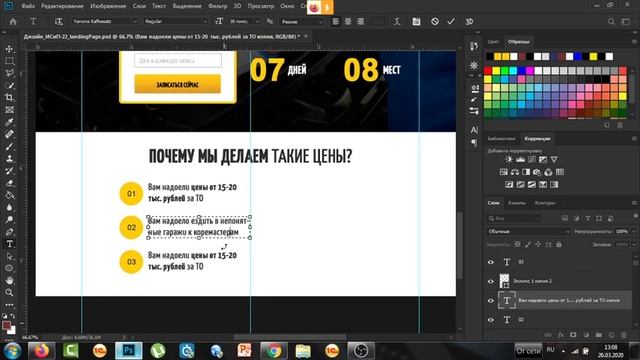Close the landingPage.psd document tab
640x360 pixels.
[306, 36]
